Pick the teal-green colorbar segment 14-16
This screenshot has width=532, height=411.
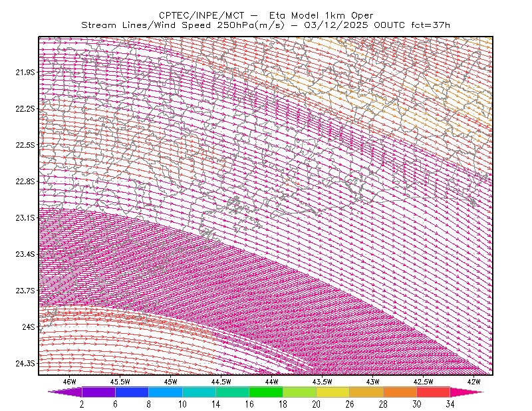[232, 392]
